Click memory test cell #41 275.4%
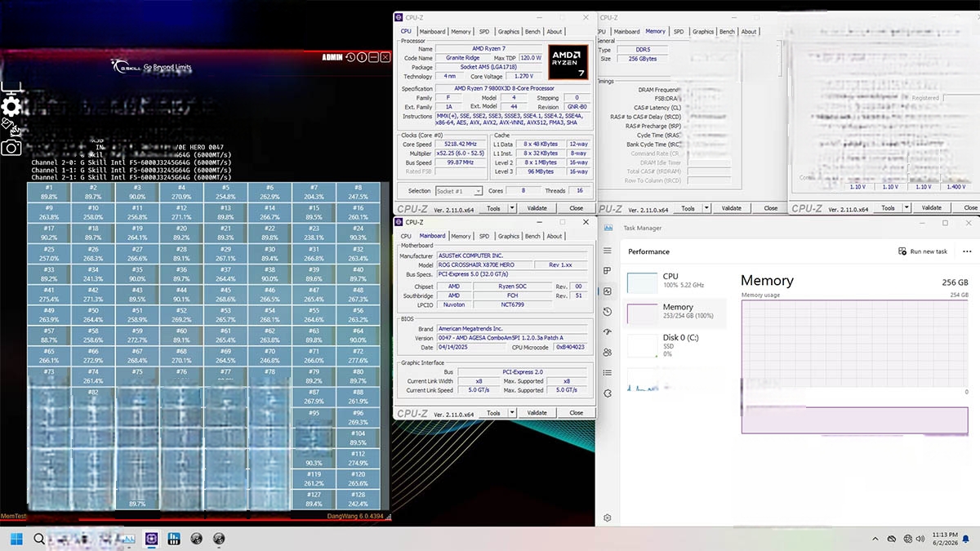 [x=49, y=294]
